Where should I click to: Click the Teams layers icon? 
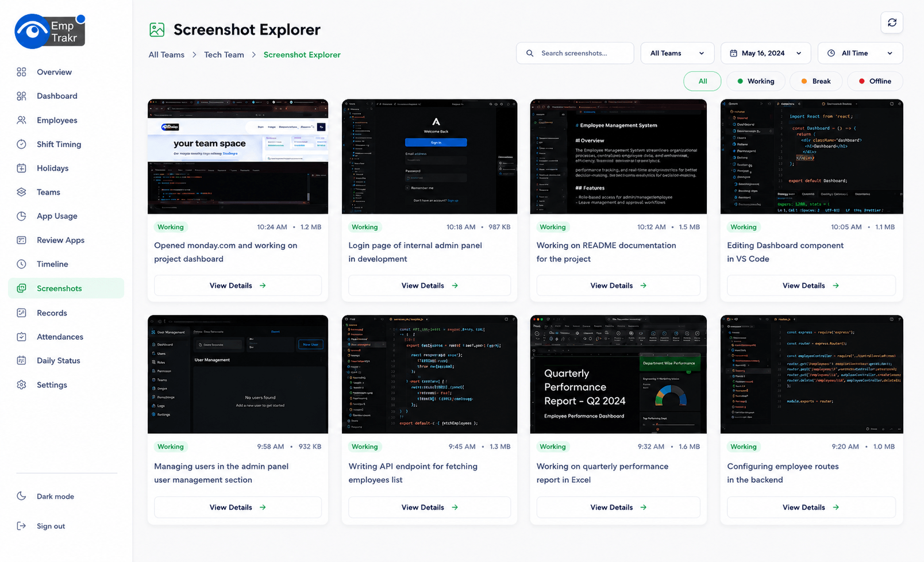point(21,192)
